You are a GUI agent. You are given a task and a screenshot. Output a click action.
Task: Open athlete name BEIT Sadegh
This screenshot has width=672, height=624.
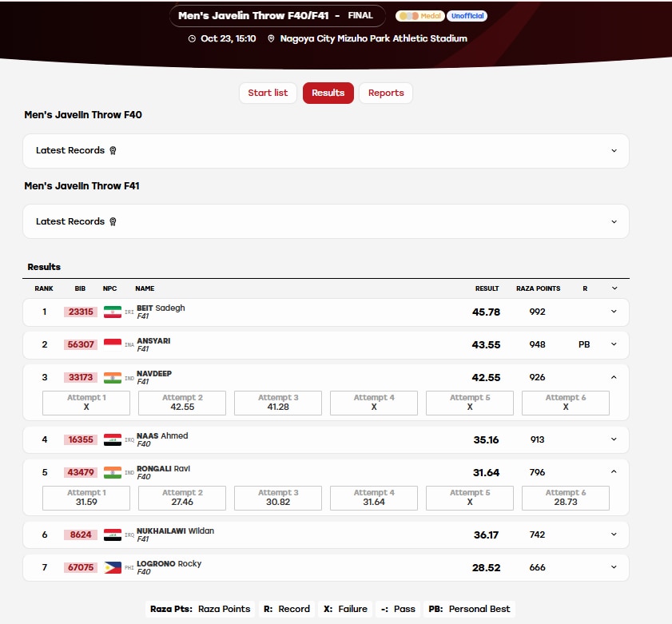point(161,308)
